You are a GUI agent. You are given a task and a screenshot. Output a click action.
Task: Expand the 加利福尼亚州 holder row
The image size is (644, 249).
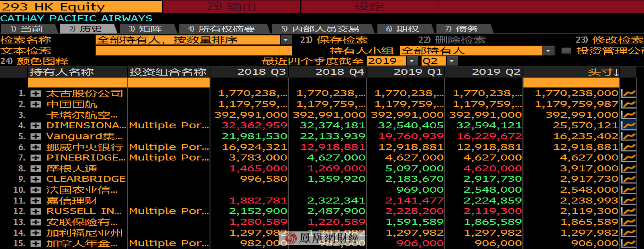36,233
